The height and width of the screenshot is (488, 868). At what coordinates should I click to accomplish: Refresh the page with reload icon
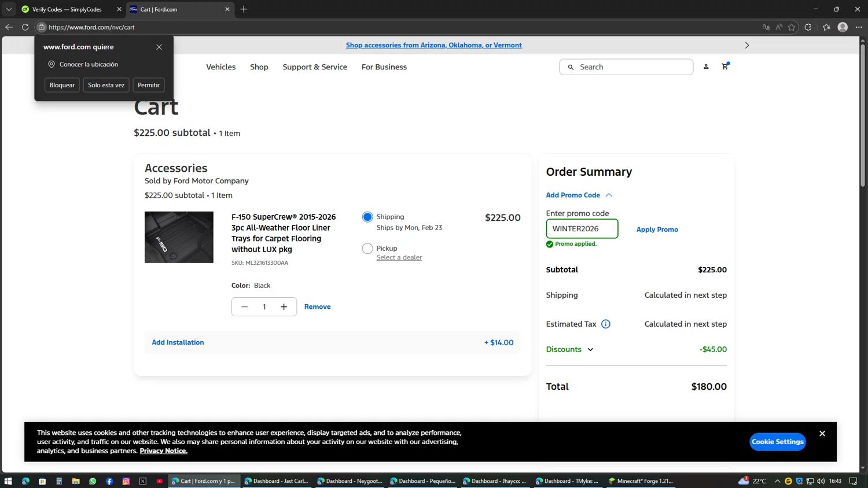click(x=25, y=27)
